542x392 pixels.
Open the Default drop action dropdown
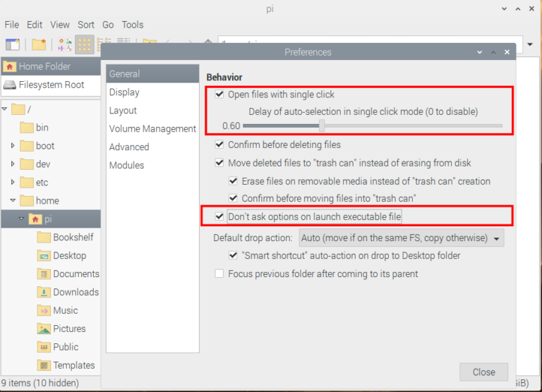(x=402, y=238)
